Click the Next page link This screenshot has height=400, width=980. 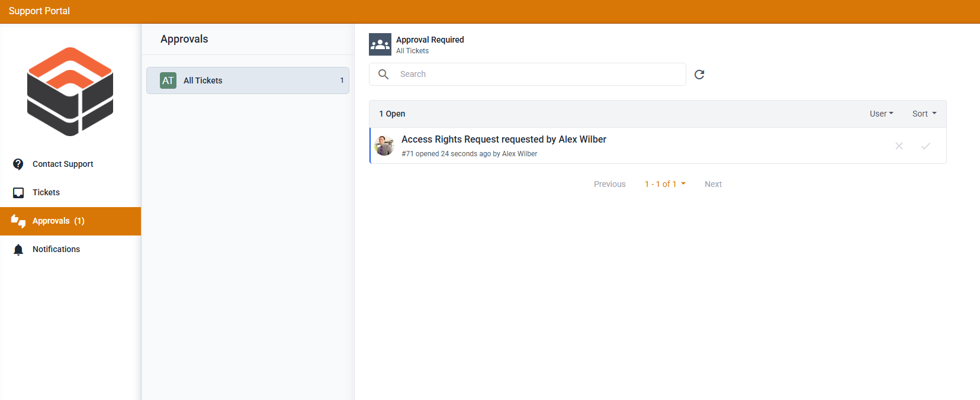pyautogui.click(x=713, y=184)
